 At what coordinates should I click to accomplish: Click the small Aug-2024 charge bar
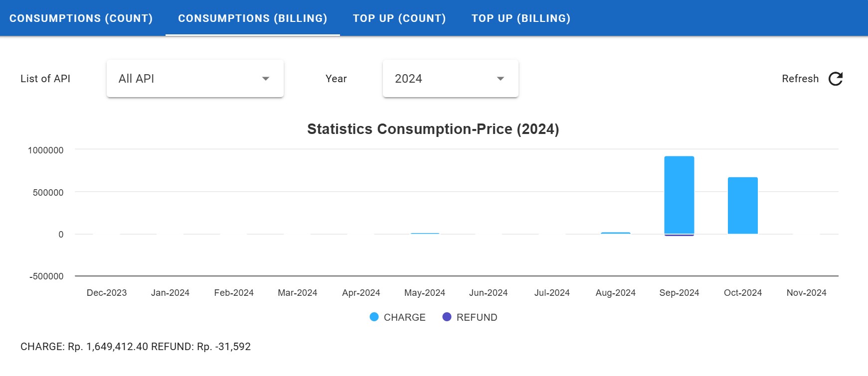pos(615,233)
